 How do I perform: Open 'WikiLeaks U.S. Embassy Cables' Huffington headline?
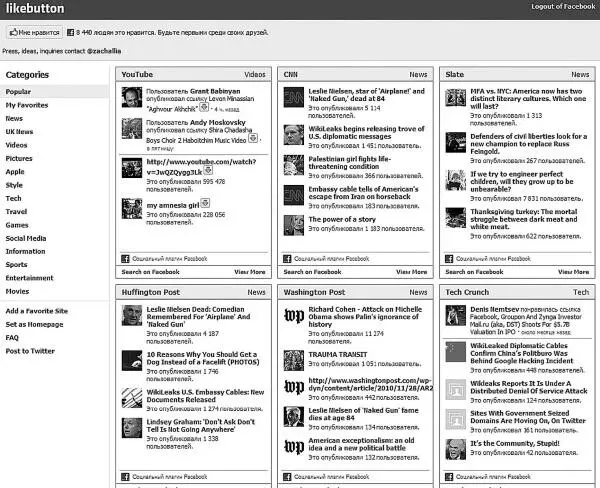[x=205, y=396]
